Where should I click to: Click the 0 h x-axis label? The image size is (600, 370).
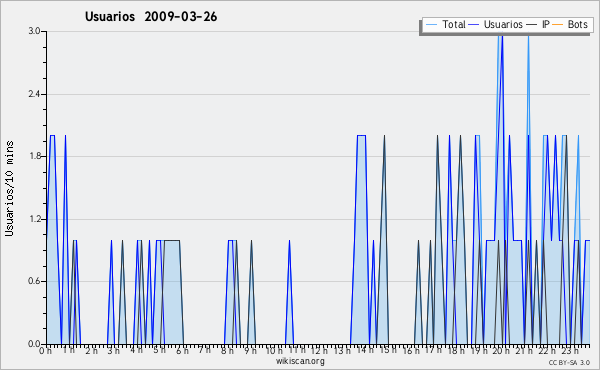pos(46,351)
